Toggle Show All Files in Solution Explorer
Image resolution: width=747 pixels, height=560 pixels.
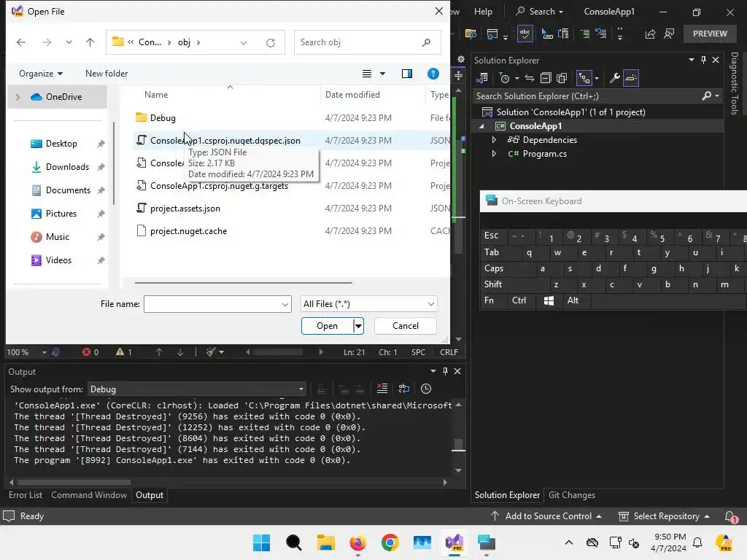click(x=562, y=78)
